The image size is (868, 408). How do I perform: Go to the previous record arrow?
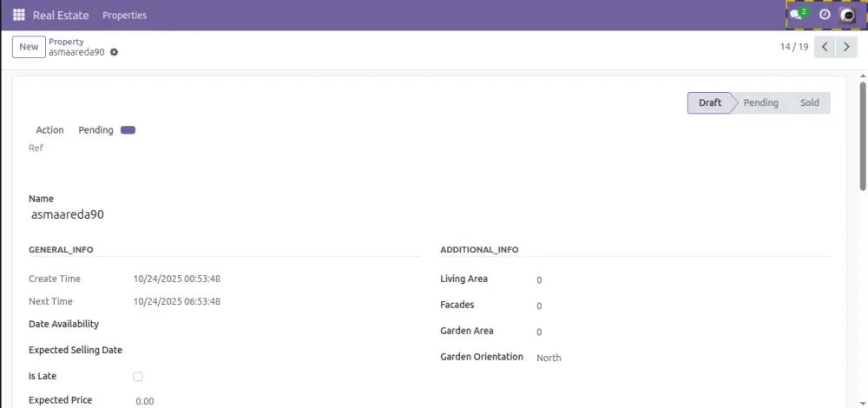click(825, 47)
